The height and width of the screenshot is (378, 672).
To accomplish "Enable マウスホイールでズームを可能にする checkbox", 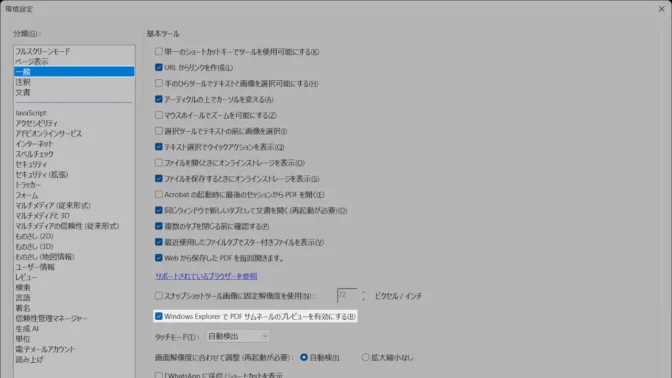I will (159, 115).
